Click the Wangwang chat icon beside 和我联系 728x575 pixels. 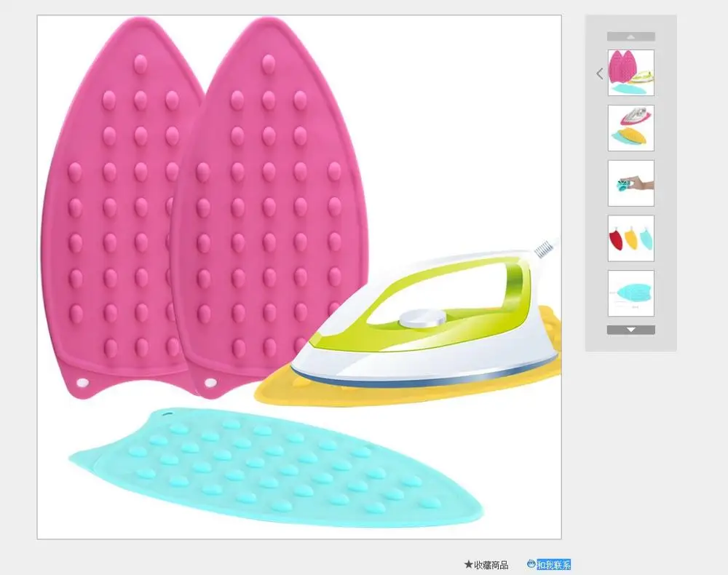click(531, 564)
